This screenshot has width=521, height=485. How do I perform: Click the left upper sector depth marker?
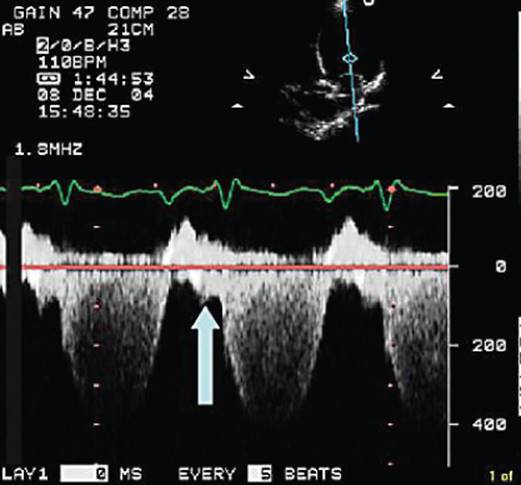[x=249, y=74]
